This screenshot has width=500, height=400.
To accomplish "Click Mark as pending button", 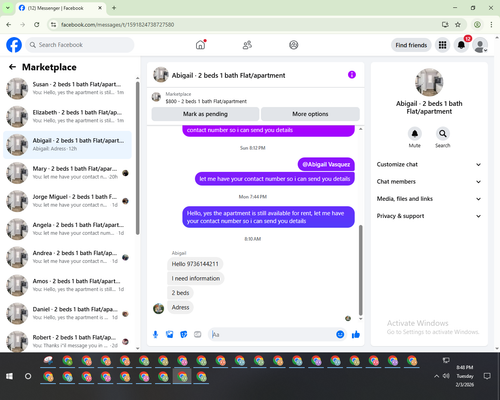I will [x=205, y=114].
